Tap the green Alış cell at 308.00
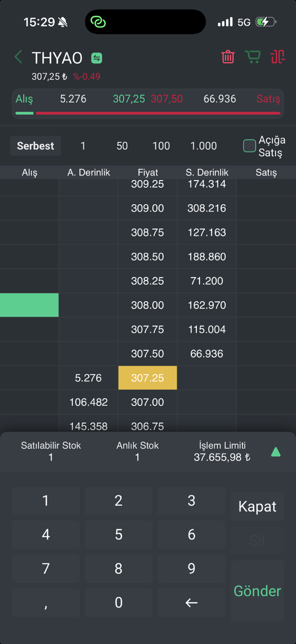This screenshot has height=644, width=296. [29, 305]
